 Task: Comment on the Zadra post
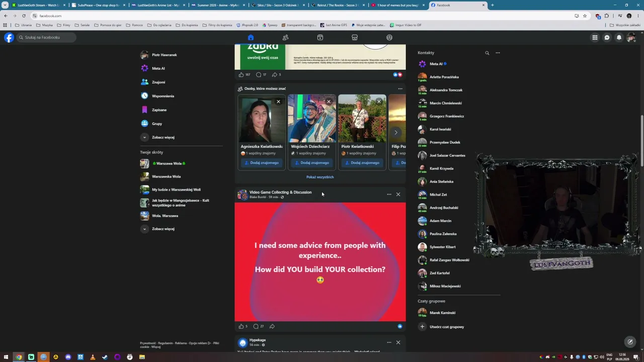(x=259, y=74)
